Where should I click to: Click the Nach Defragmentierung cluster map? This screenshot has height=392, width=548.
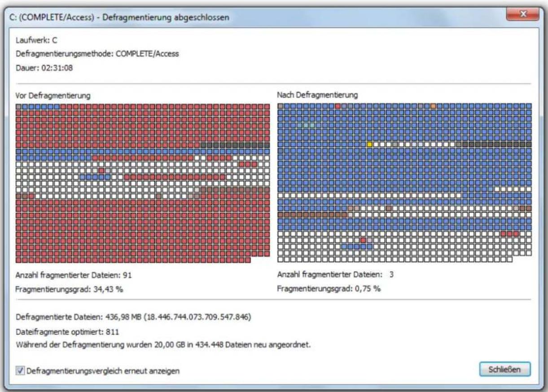[x=404, y=182]
